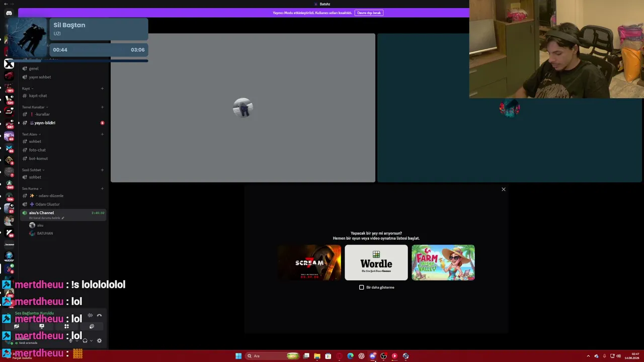
Task: Add a channel to Text Alanı
Action: click(102, 134)
